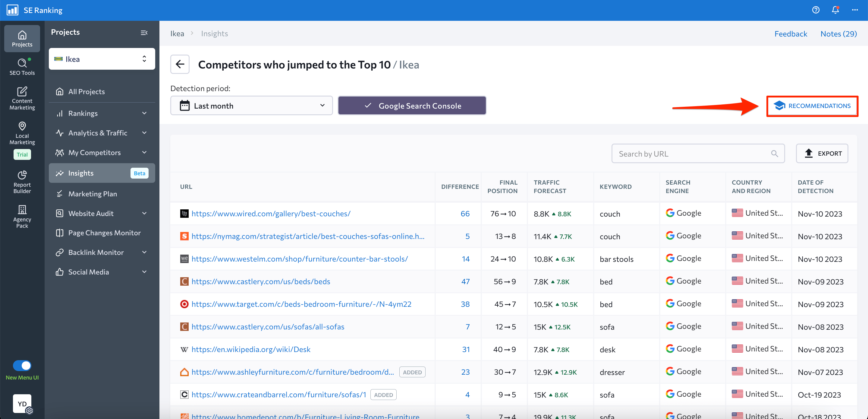Open the Insights menu item
This screenshot has height=419, width=868.
(x=102, y=173)
